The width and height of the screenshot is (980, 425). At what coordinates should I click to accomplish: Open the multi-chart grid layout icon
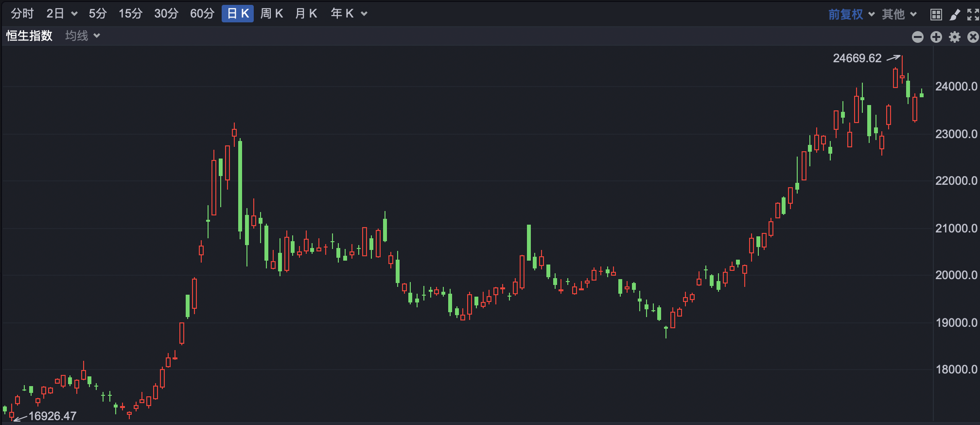pyautogui.click(x=936, y=15)
